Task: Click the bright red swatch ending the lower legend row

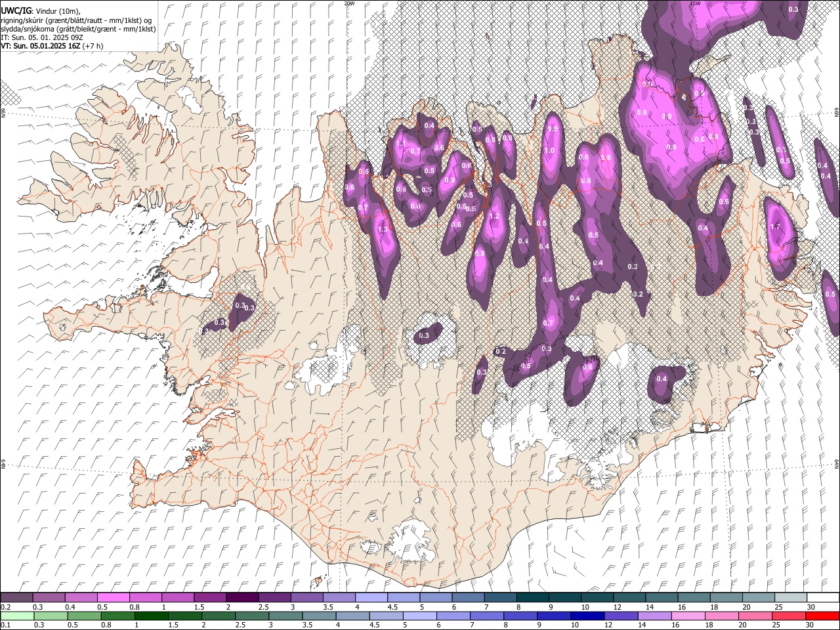Action: pyautogui.click(x=822, y=616)
